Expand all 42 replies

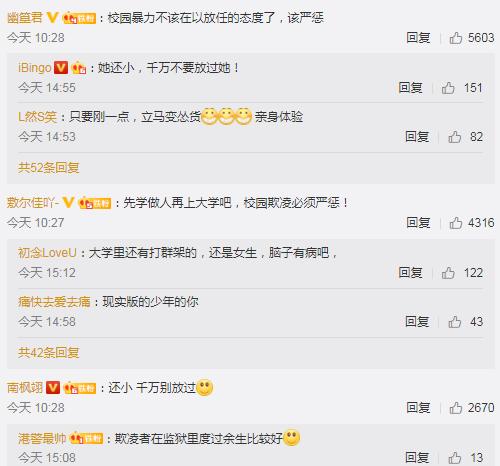point(49,352)
